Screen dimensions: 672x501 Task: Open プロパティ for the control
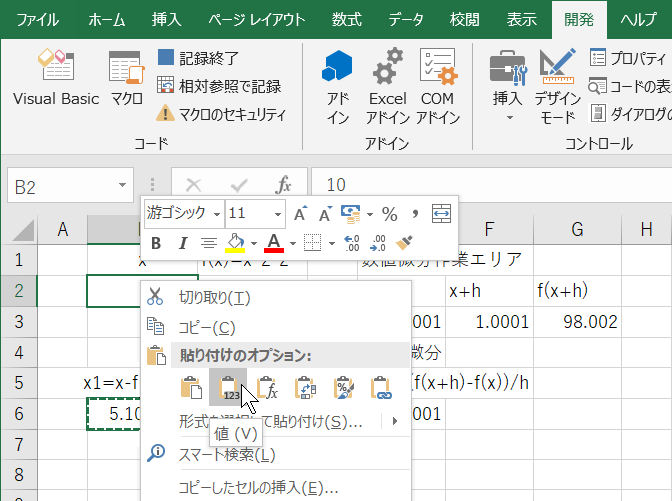coord(628,58)
